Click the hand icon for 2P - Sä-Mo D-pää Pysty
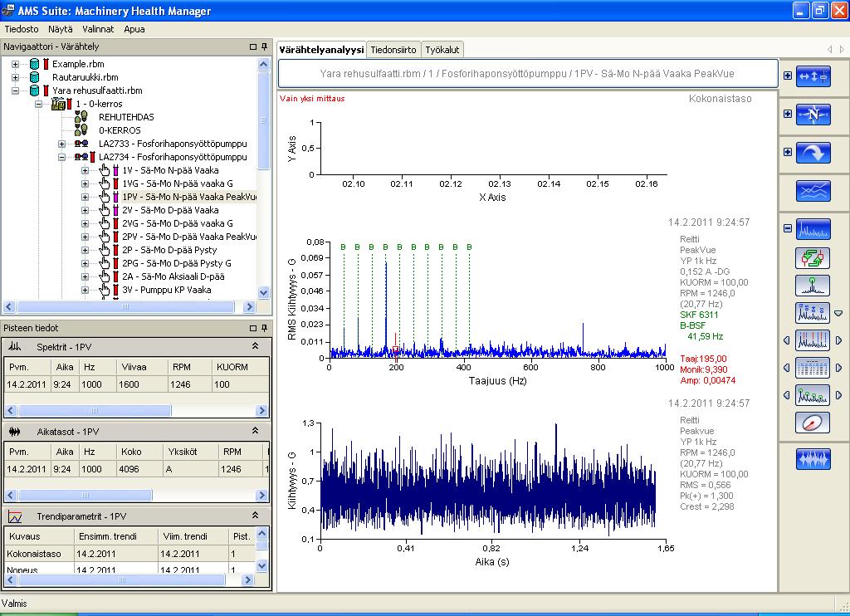 [x=104, y=250]
